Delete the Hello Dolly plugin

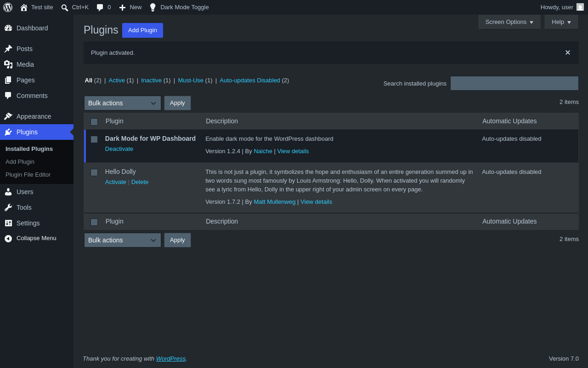(140, 182)
